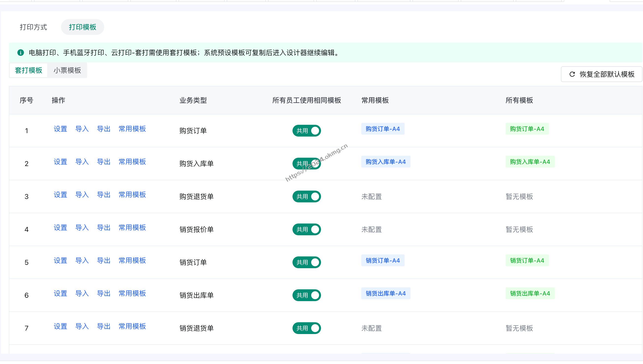The image size is (643, 364).
Task: Toggle 共用 switch for 销货出库单
Action: coord(307,295)
